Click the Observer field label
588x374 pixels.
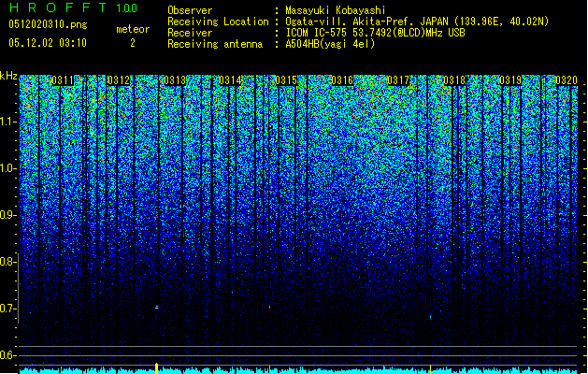(190, 10)
